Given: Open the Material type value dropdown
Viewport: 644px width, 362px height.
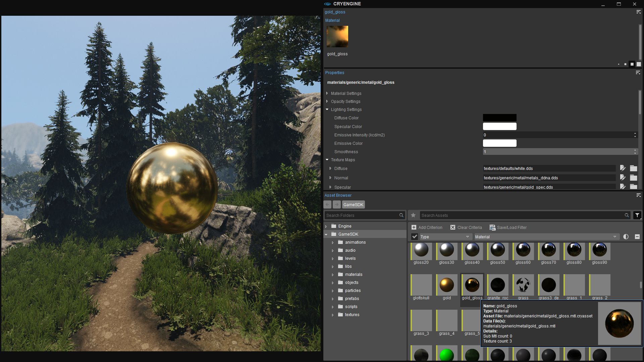Looking at the screenshot, I should [x=614, y=237].
